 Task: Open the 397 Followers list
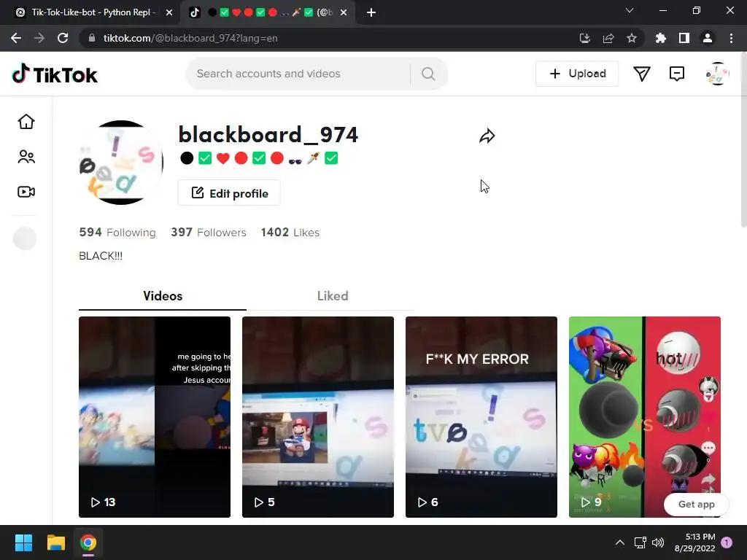[x=209, y=233]
